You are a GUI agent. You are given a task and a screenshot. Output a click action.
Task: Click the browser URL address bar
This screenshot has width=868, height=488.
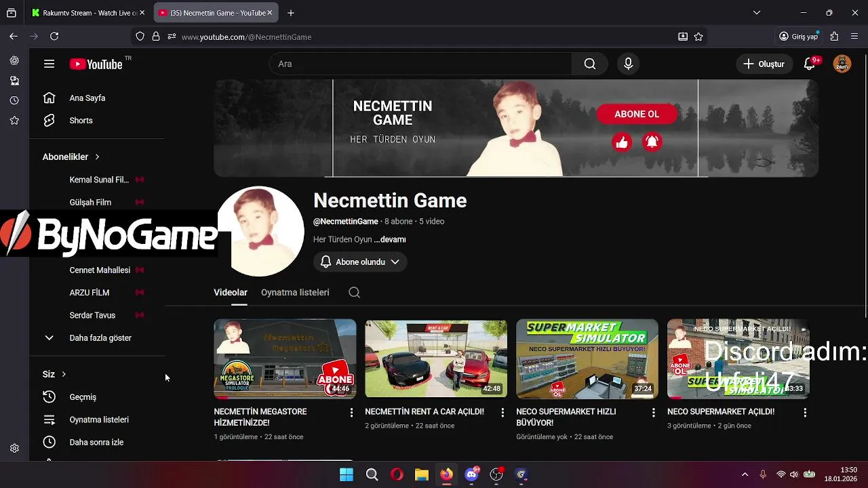(420, 37)
